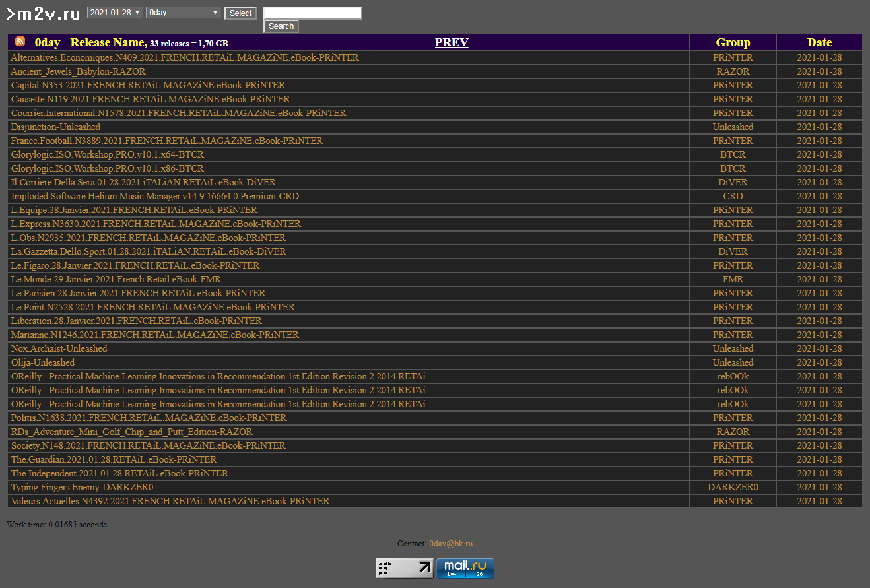Open the date dropdown showing 2021-01-28
870x588 pixels.
point(116,13)
